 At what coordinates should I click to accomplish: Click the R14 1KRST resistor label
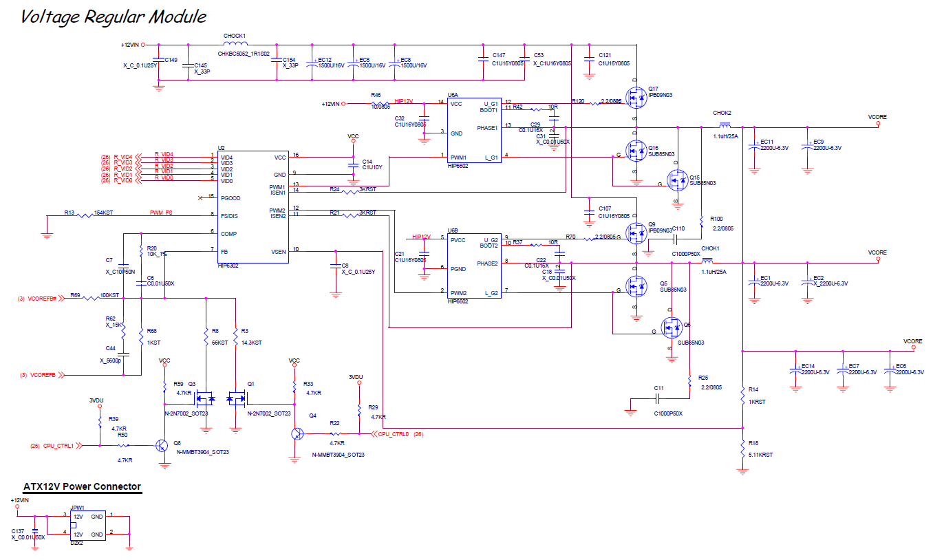tap(758, 396)
